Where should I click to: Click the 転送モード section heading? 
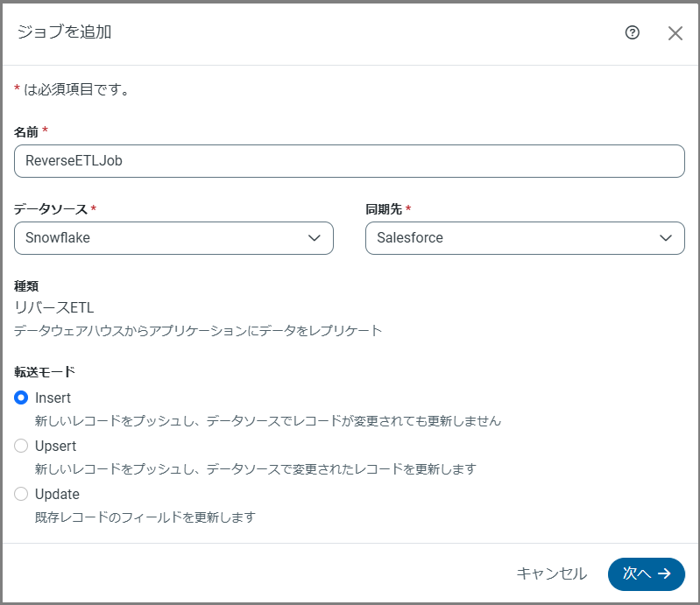point(44,370)
